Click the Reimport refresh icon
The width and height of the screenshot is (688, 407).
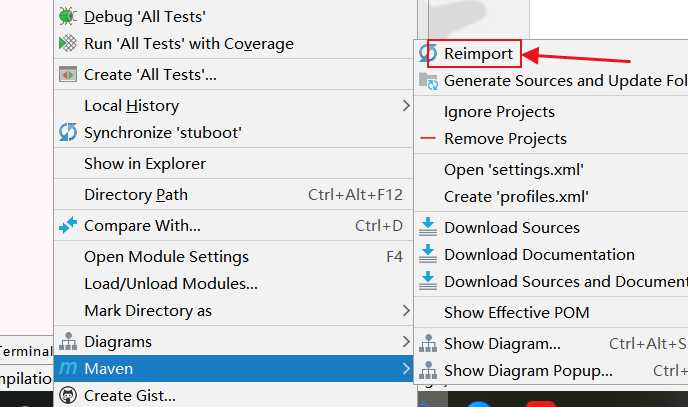[428, 53]
